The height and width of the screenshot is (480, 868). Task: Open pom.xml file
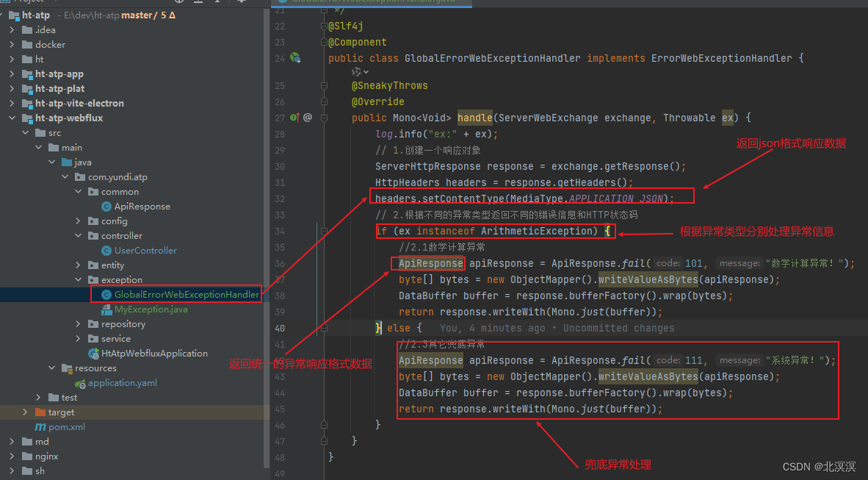(66, 427)
